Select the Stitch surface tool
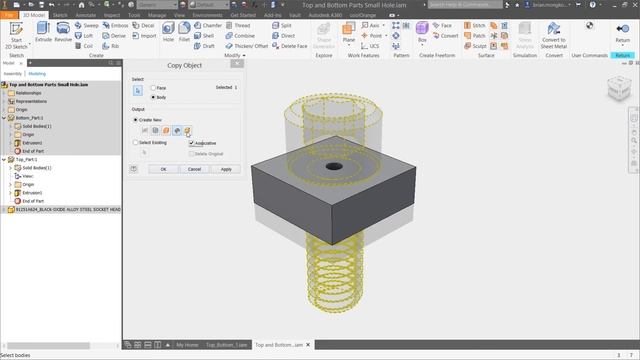Viewport: 640px width, 360px height. [x=475, y=25]
